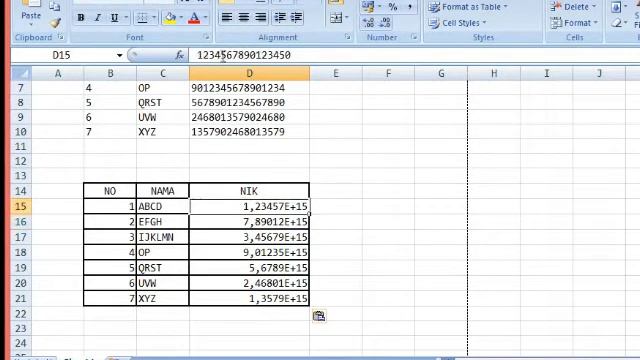Open Font dialog launcher

click(207, 37)
